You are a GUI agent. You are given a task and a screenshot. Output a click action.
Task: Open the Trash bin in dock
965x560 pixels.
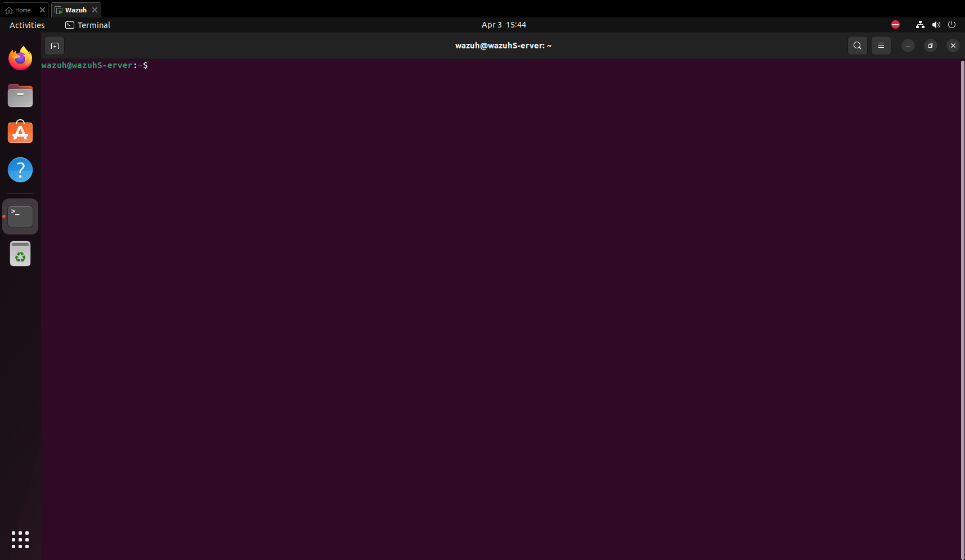(20, 254)
